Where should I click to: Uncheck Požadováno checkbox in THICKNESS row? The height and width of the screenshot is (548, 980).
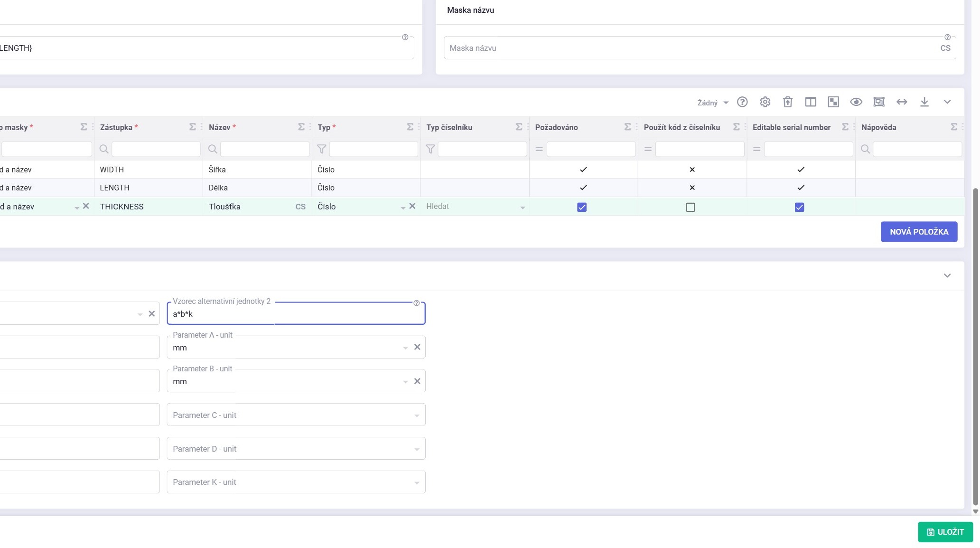tap(582, 207)
